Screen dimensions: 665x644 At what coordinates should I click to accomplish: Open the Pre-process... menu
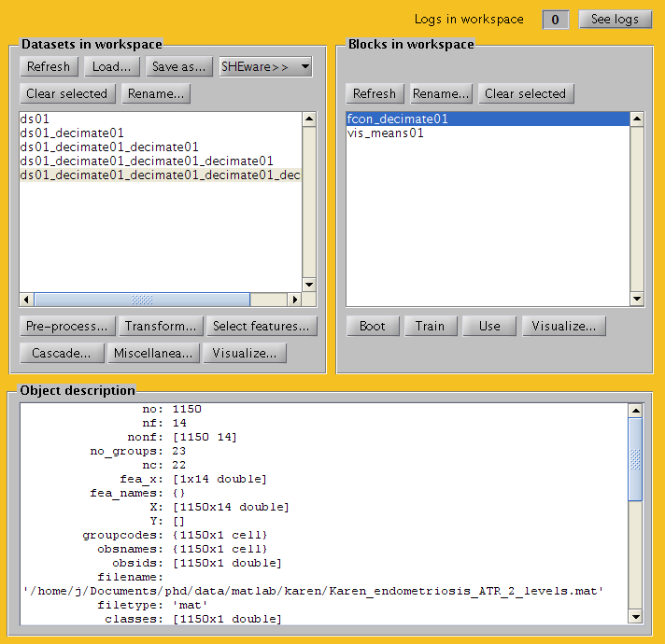[67, 327]
